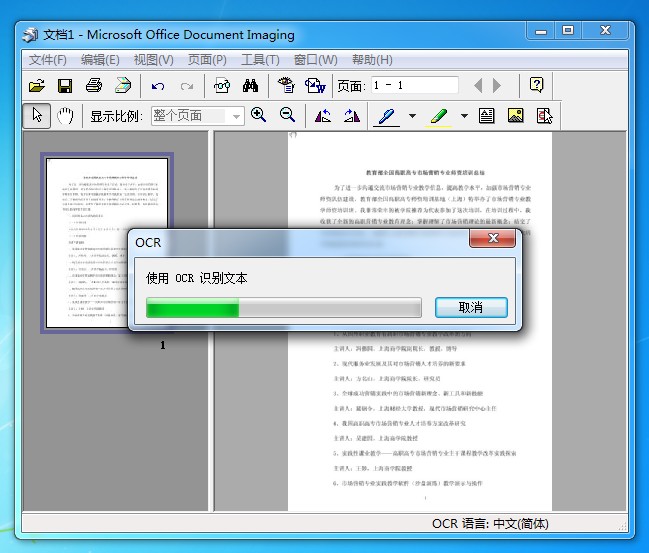Viewport: 649px width, 553px height.
Task: Open the 工具(T) menu
Action: coord(260,60)
